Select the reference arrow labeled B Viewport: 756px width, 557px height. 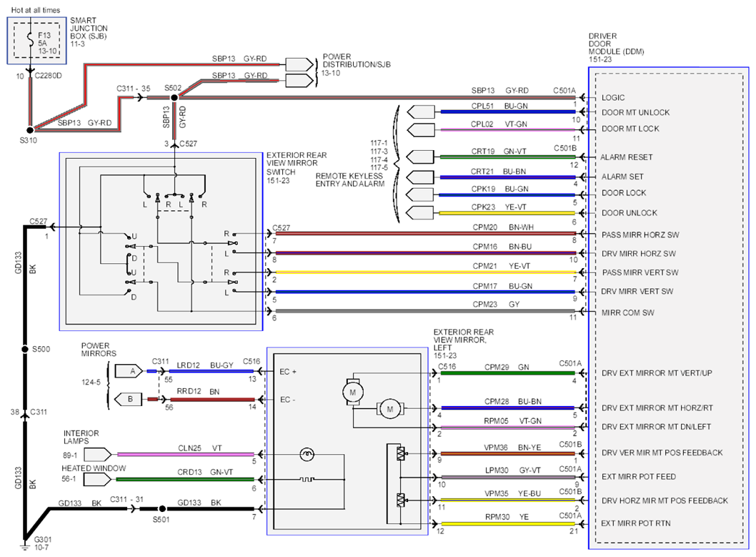coord(129,399)
